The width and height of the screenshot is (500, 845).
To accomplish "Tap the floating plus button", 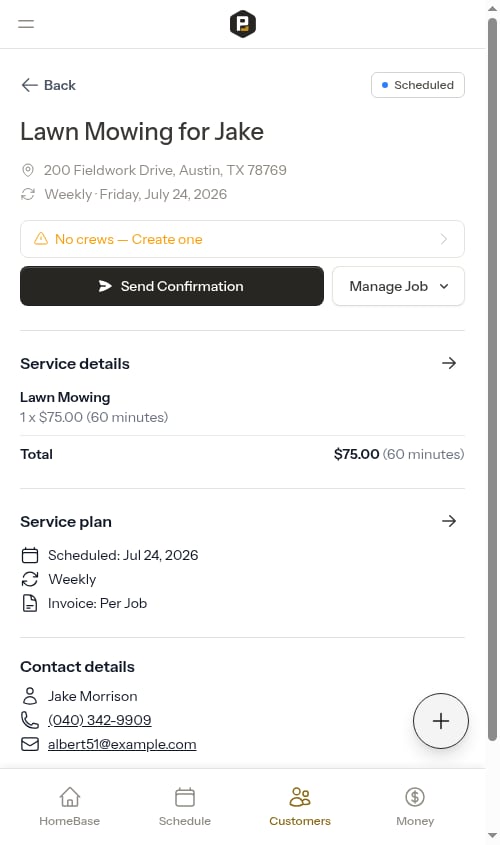I will coord(441,721).
